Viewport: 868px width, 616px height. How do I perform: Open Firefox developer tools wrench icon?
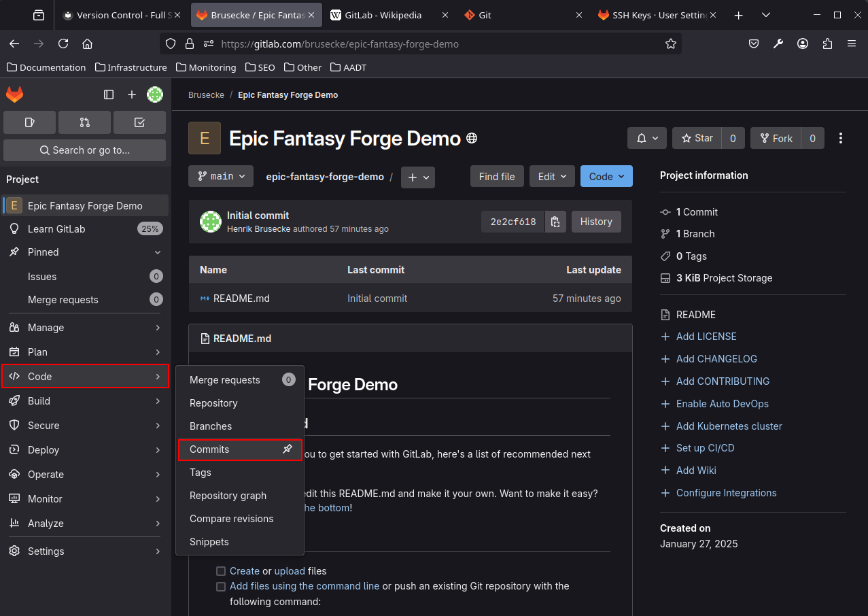[x=778, y=44]
